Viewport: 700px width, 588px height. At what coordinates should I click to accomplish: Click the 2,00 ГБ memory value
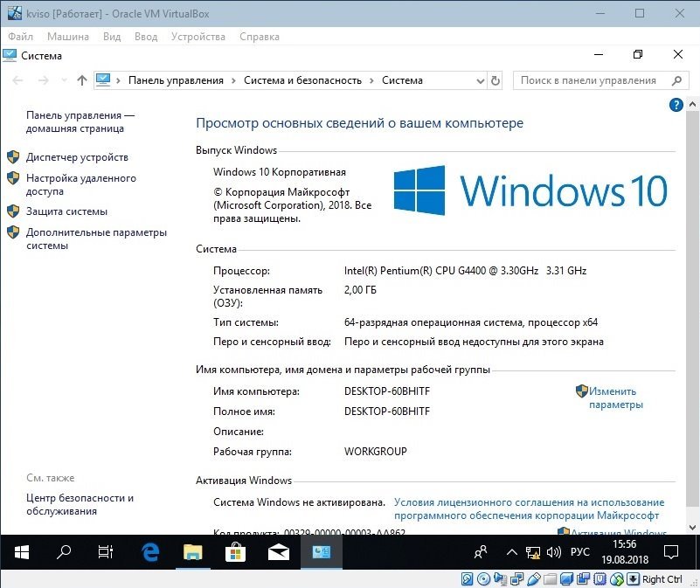(x=360, y=290)
